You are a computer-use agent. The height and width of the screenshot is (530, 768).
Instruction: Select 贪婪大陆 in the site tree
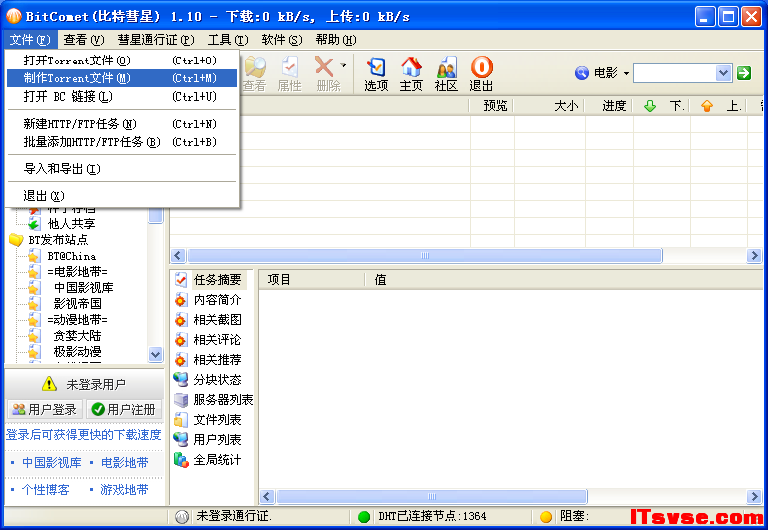tap(77, 336)
